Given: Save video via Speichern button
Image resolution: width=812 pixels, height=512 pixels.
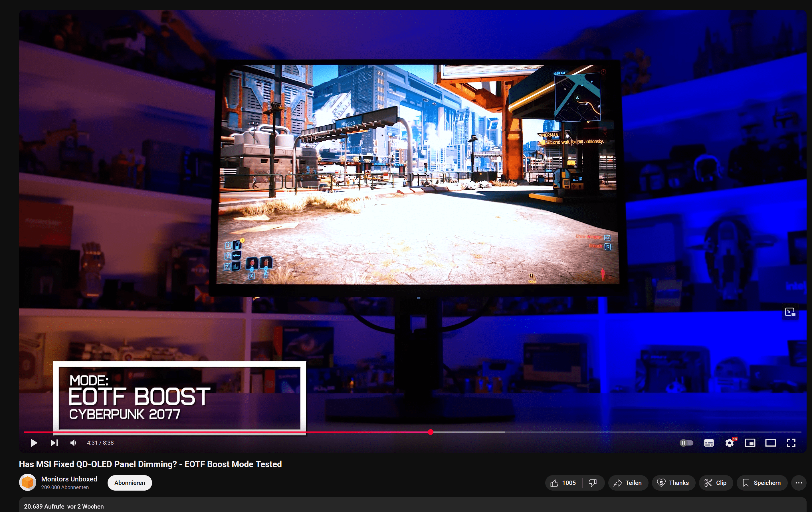Looking at the screenshot, I should [761, 483].
